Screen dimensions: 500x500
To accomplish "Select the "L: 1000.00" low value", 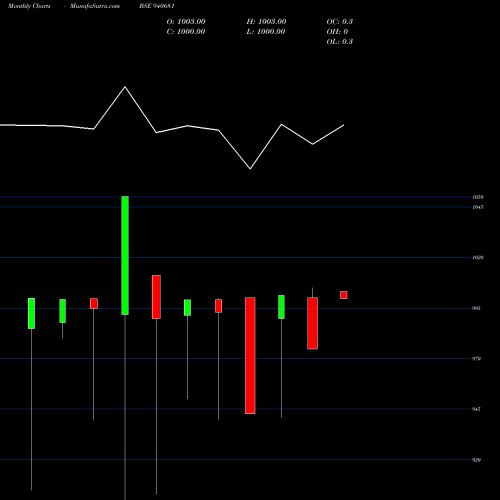I will (266, 32).
